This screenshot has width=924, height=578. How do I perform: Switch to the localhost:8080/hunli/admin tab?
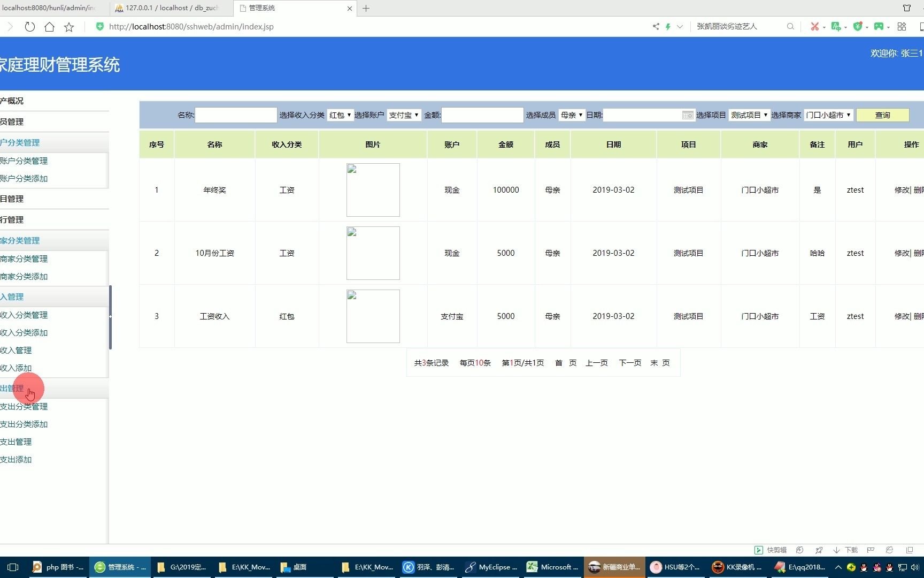[x=53, y=8]
